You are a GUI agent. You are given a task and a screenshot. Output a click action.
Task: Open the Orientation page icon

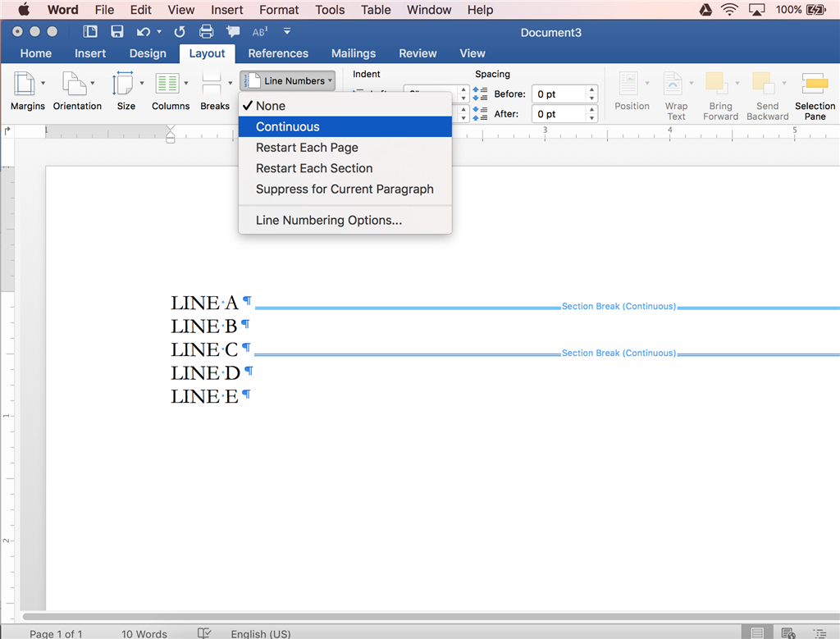pyautogui.click(x=74, y=84)
